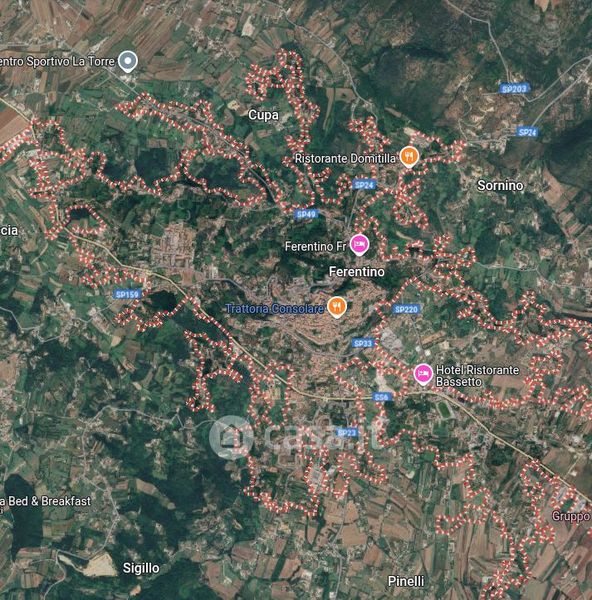
Task: Open the Trattoria Consolare text label
Action: pyautogui.click(x=275, y=309)
